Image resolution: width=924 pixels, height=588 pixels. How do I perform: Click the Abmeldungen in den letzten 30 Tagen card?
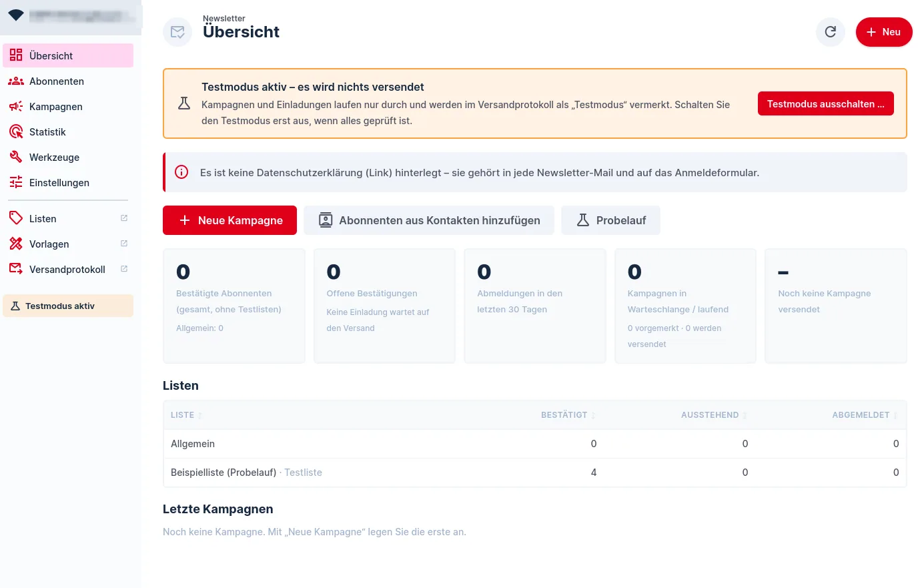click(535, 306)
